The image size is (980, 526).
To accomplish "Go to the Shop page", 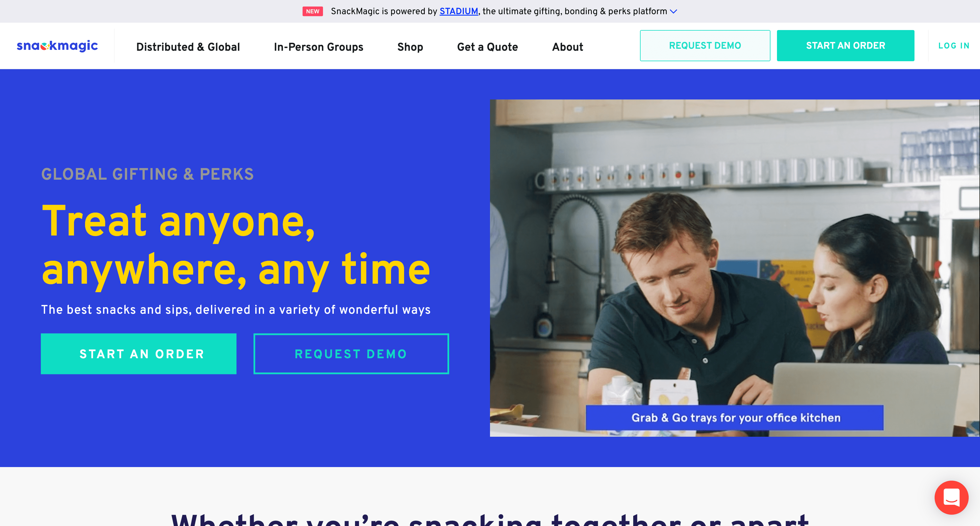I will tap(410, 47).
